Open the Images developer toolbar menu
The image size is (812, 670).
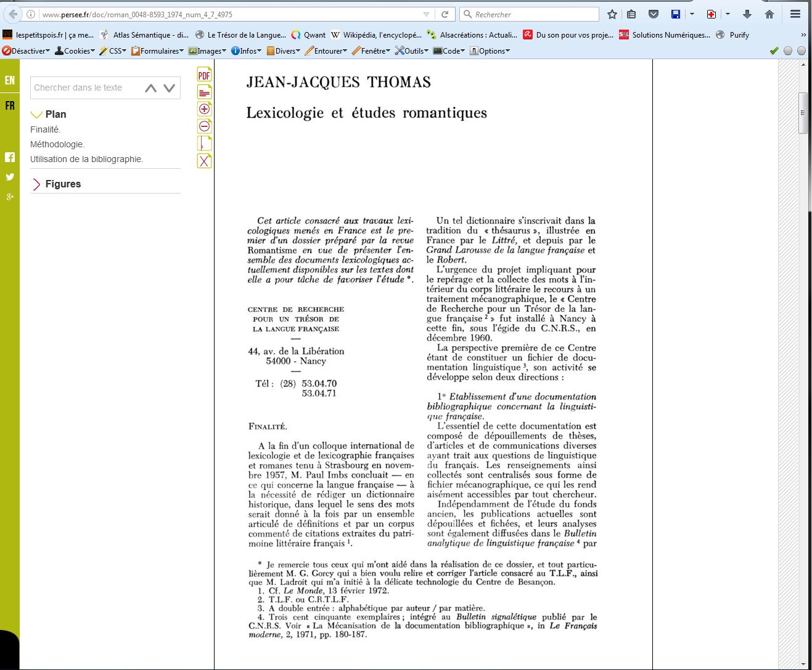pos(208,51)
